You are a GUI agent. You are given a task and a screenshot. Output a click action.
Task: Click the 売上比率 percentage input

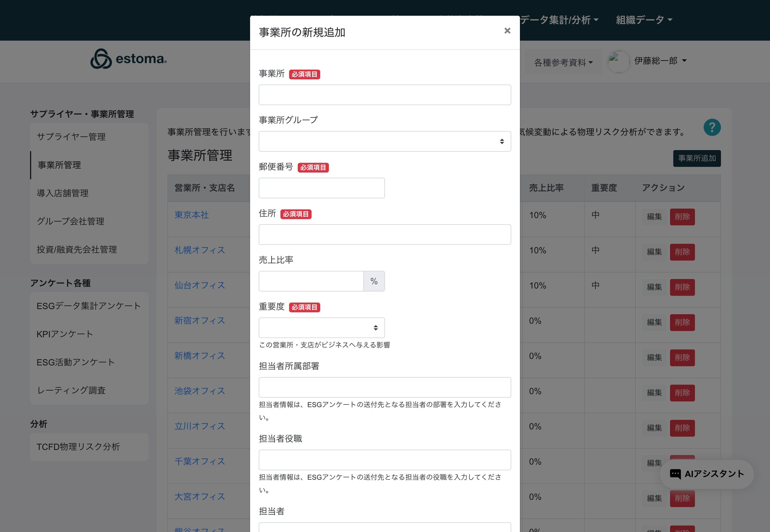(x=311, y=281)
